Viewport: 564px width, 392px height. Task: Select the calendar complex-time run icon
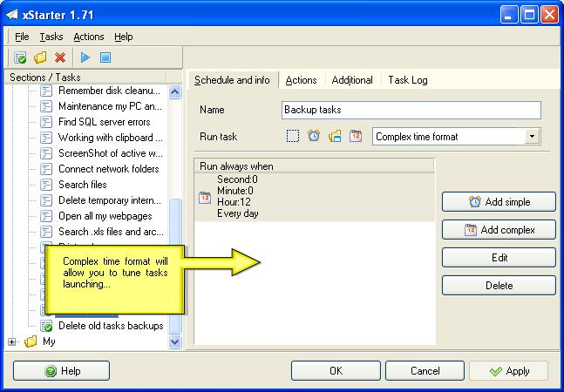(356, 136)
